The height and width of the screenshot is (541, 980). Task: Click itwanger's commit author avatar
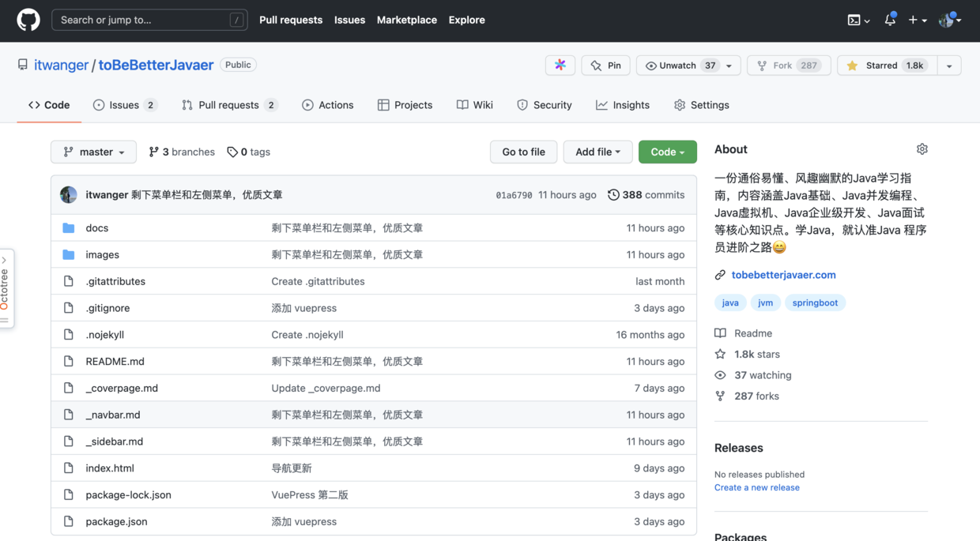point(69,195)
